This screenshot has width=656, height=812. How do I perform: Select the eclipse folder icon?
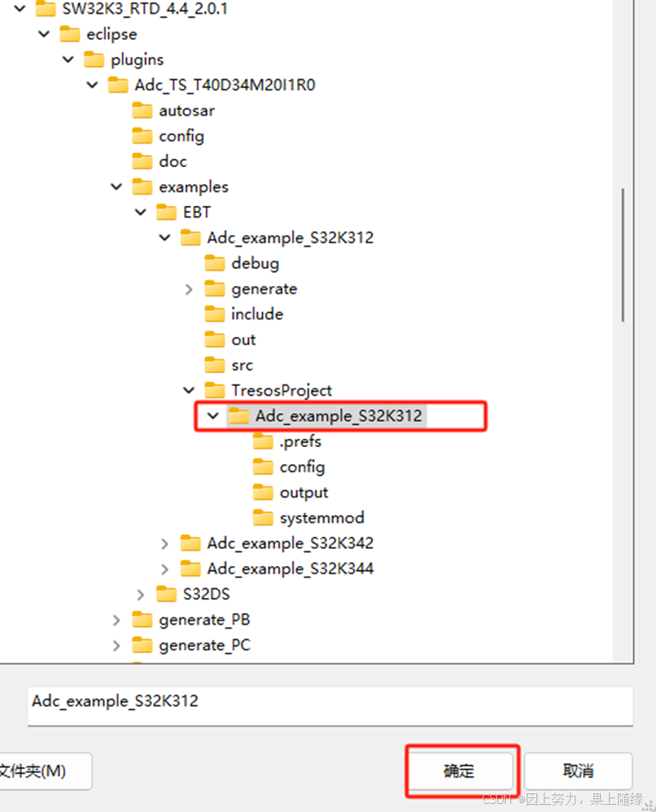[70, 34]
